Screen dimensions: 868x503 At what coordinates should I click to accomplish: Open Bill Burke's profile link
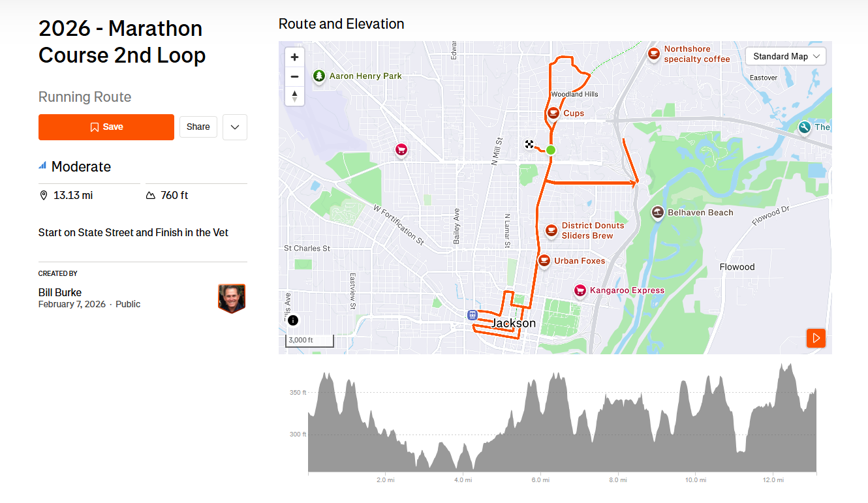pos(60,292)
